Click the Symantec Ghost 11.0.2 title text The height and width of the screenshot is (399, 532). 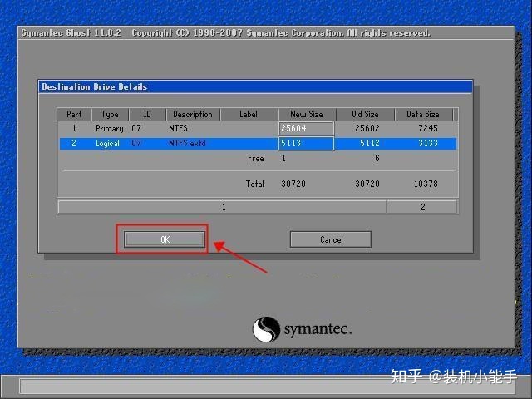tap(71, 33)
